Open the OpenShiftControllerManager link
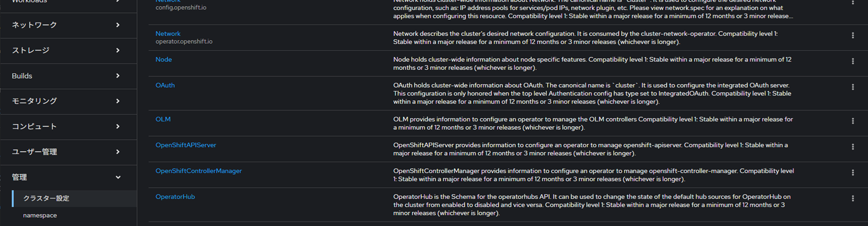This screenshot has height=226, width=868. pyautogui.click(x=199, y=171)
